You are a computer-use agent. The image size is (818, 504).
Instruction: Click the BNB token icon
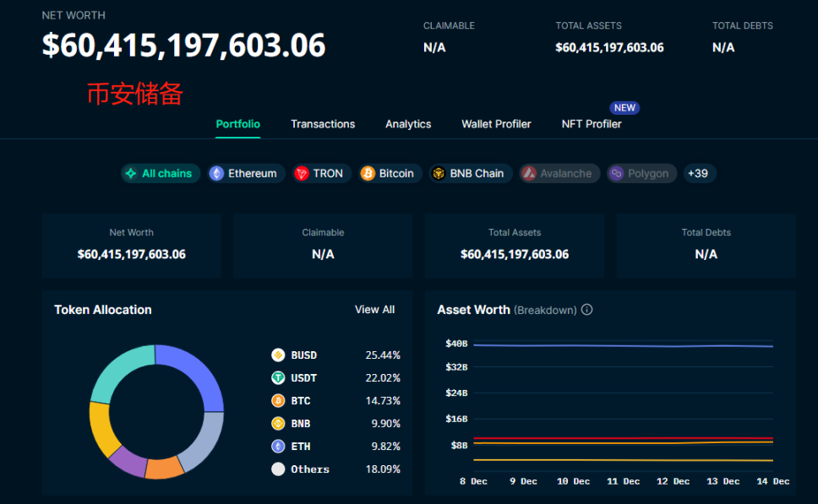278,424
